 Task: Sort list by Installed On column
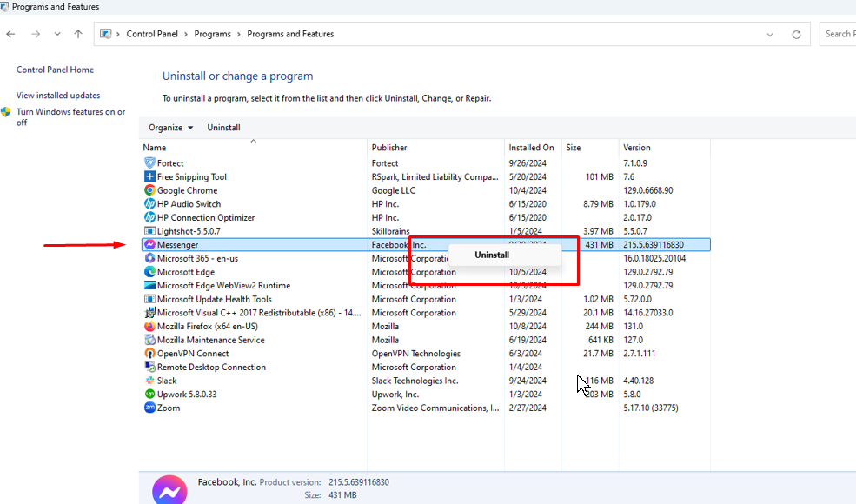point(531,148)
